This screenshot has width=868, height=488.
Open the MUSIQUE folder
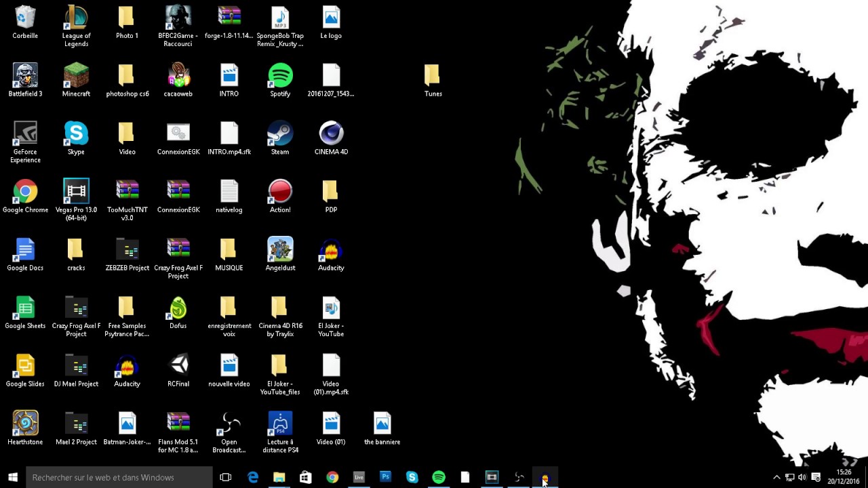click(x=229, y=255)
